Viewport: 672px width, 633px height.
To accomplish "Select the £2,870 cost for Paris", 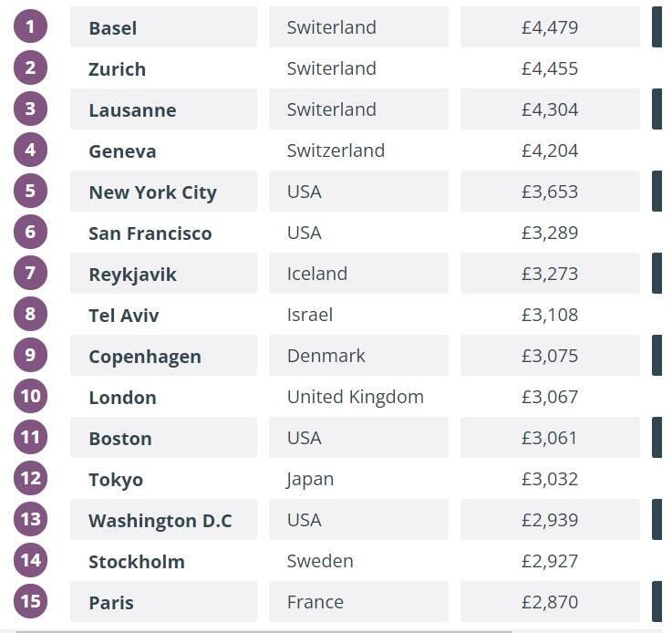I will [550, 602].
